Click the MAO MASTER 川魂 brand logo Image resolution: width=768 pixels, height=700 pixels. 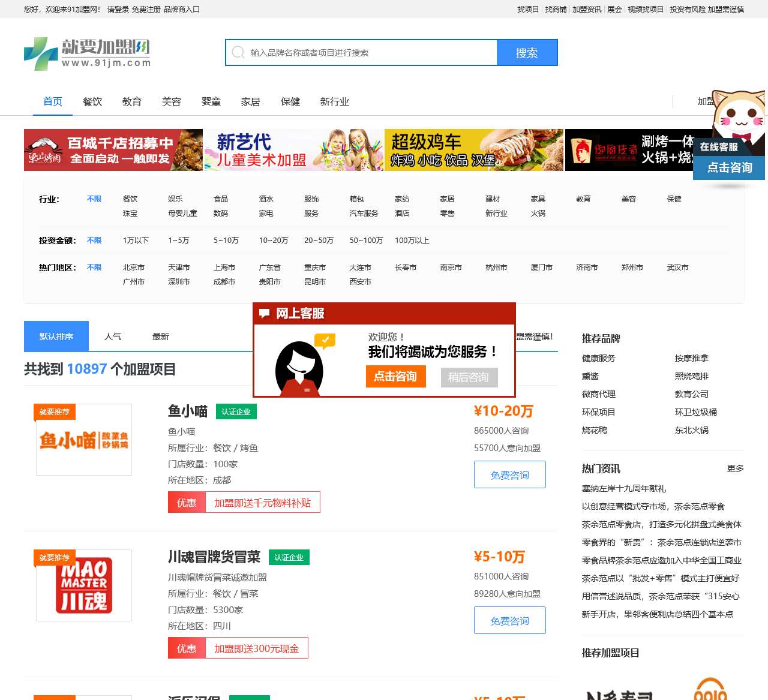click(x=84, y=585)
